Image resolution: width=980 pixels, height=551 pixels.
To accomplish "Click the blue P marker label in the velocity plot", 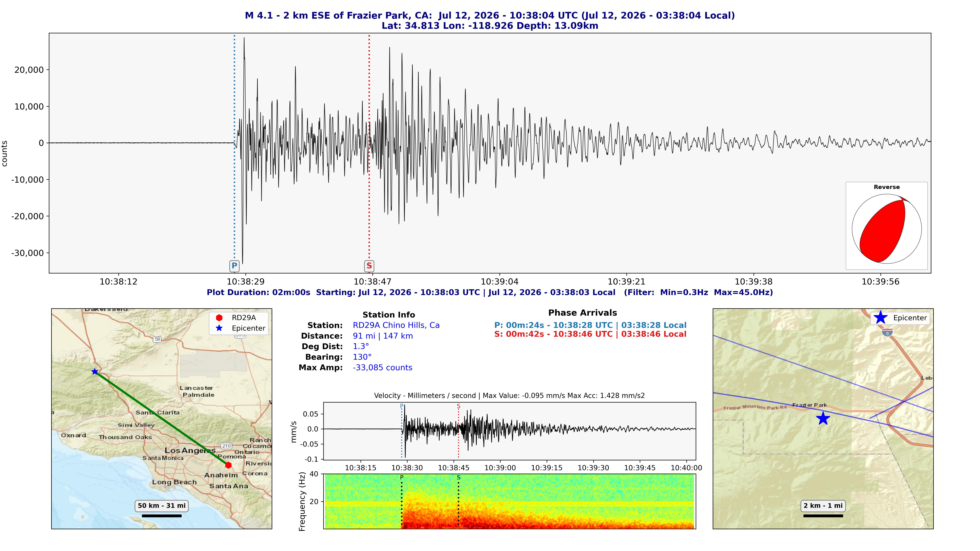I will pos(401,406).
